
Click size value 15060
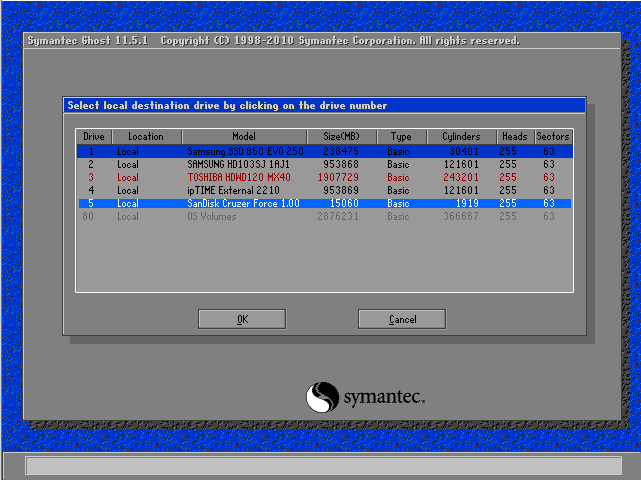pos(344,204)
